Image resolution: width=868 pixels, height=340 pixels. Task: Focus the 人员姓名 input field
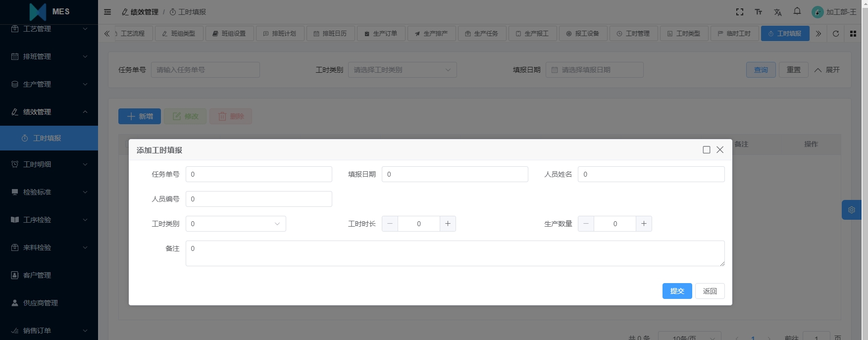pyautogui.click(x=651, y=174)
